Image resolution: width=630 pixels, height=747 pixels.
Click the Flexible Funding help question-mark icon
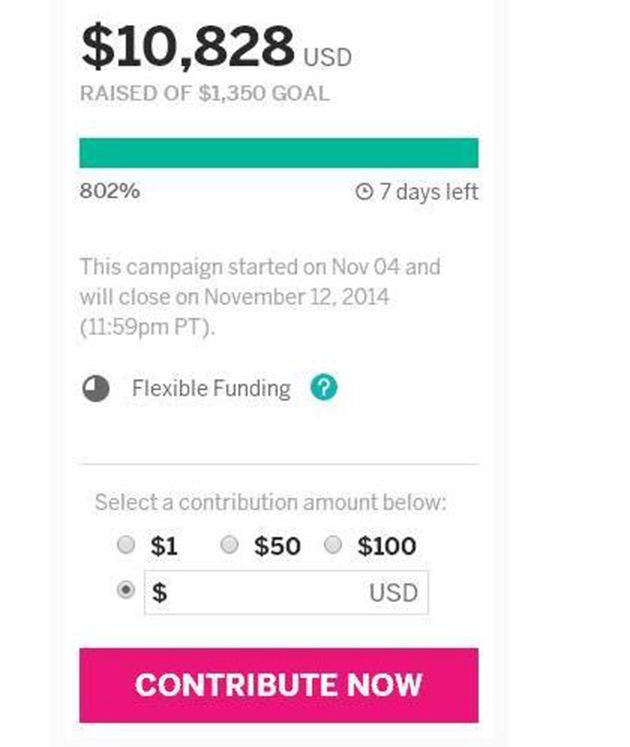pyautogui.click(x=324, y=387)
